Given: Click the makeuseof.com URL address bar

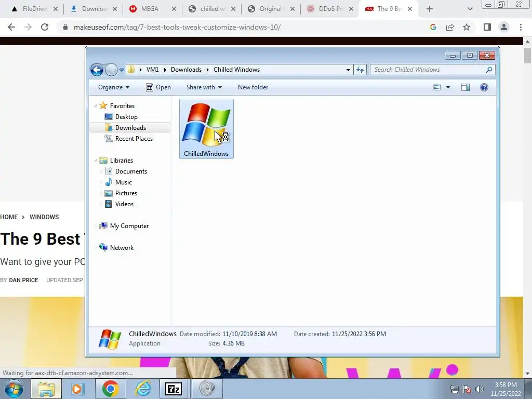Looking at the screenshot, I should click(177, 27).
